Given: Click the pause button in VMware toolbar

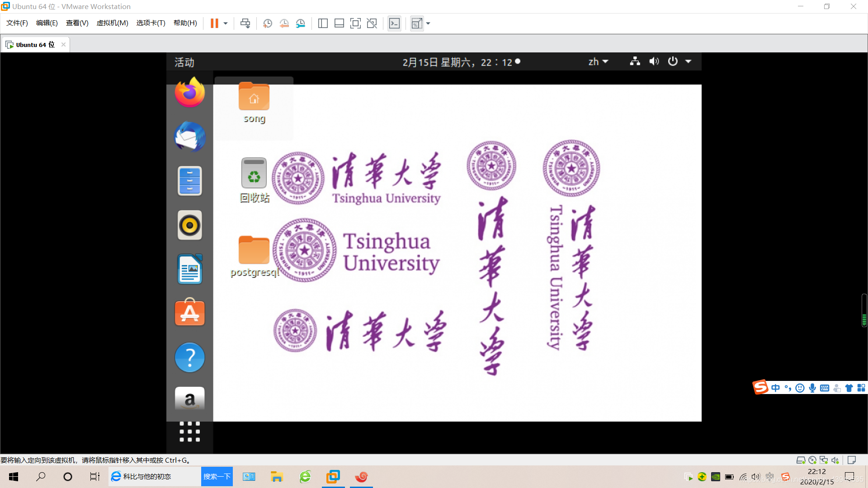Looking at the screenshot, I should 214,23.
